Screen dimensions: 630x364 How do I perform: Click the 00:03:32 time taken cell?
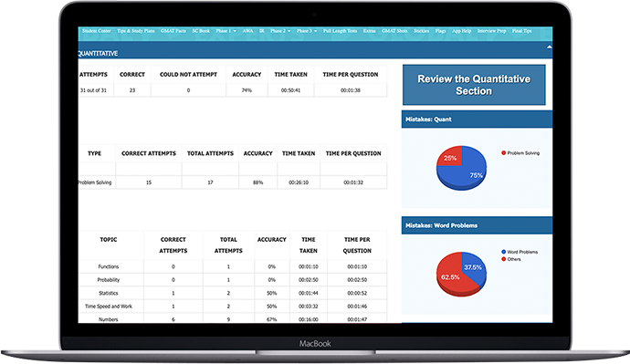click(309, 307)
